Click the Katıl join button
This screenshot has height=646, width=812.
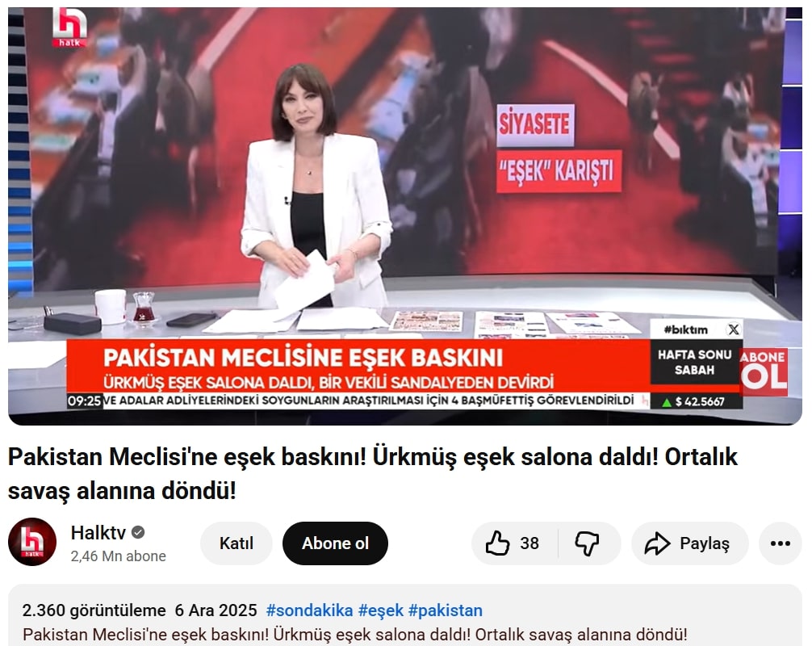point(236,543)
